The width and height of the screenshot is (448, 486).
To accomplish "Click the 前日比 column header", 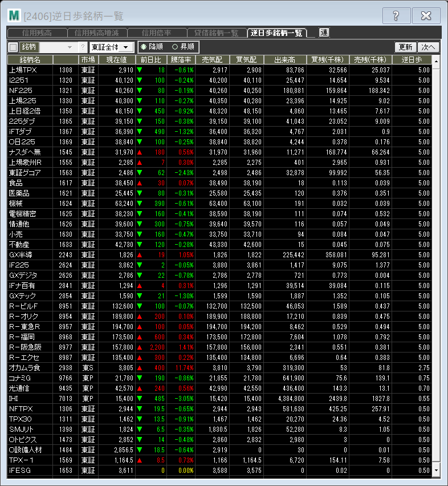I will coord(151,60).
